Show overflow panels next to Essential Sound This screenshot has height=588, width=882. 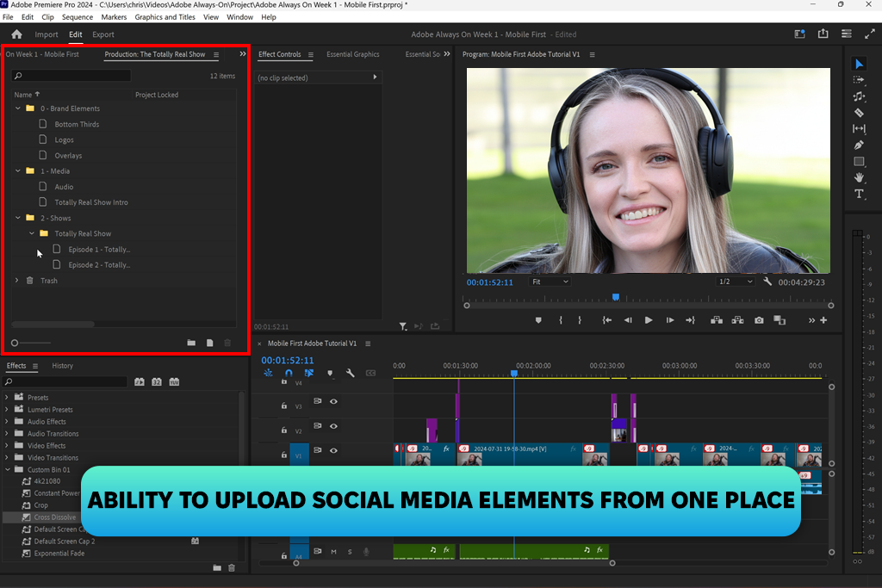pyautogui.click(x=447, y=54)
